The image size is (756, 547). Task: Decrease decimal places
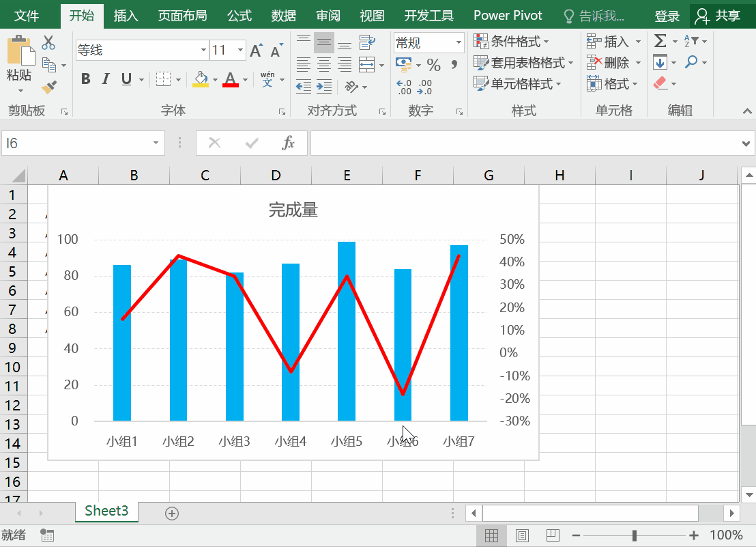(425, 87)
